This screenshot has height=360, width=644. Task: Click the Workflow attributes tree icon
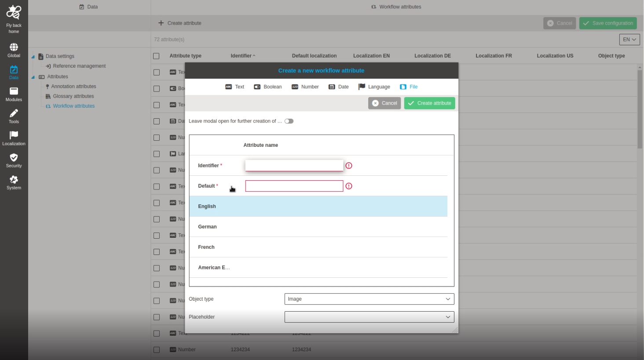tap(48, 106)
